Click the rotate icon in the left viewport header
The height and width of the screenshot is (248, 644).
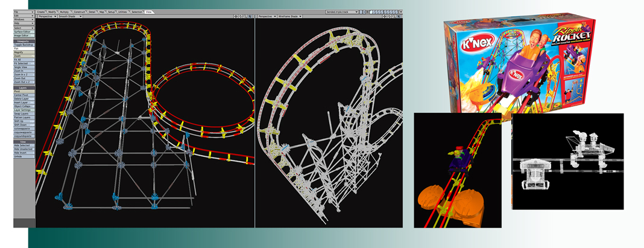coord(241,16)
